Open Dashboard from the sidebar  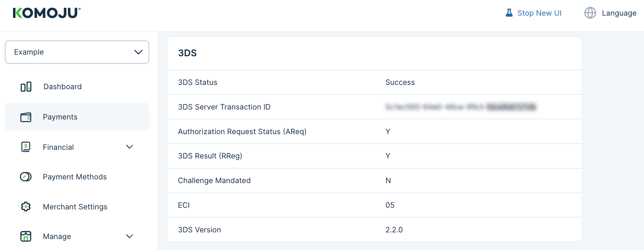[x=63, y=87]
